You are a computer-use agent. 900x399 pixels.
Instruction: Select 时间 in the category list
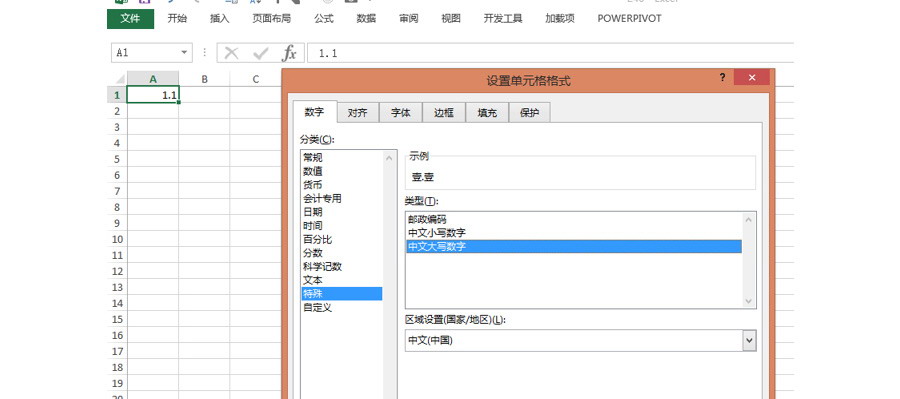313,226
